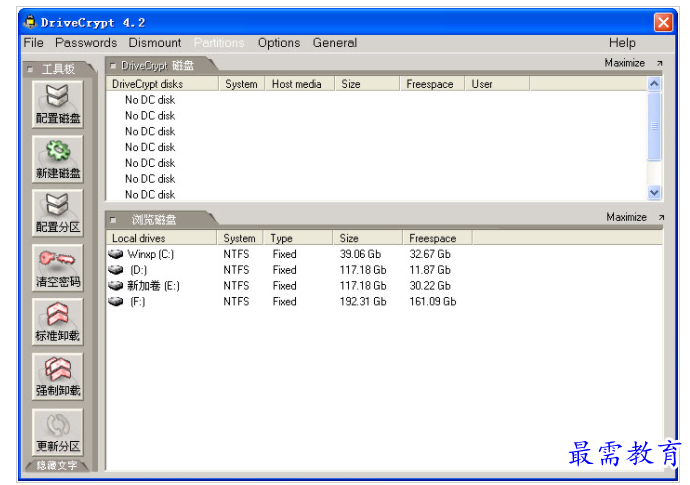Click the DriveCrypt padlock title icon
This screenshot has width=690, height=485.
click(x=30, y=22)
